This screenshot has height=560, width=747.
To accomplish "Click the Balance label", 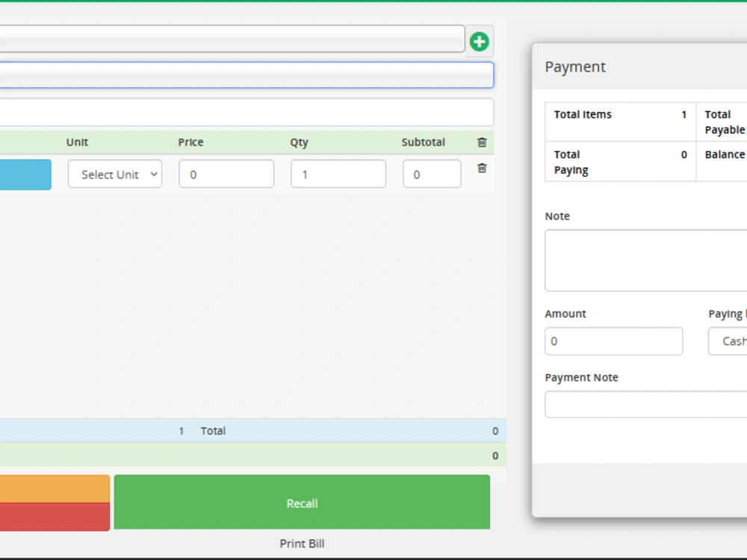I will 725,155.
